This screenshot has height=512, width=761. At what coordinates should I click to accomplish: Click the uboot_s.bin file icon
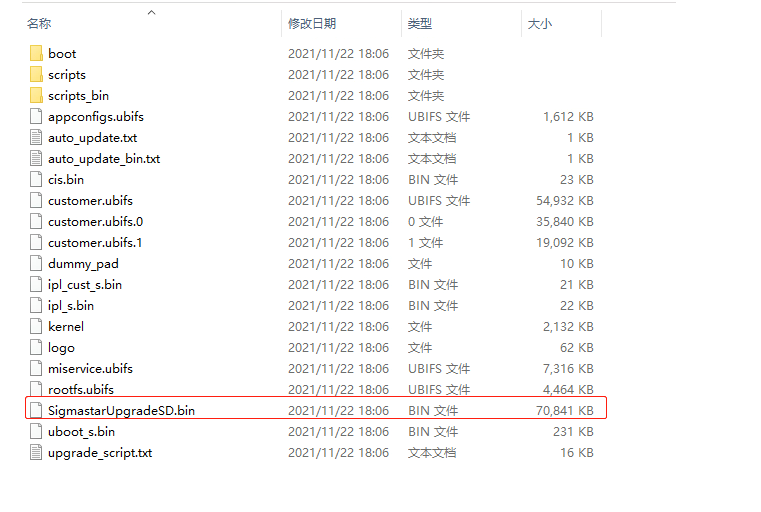[x=36, y=431]
